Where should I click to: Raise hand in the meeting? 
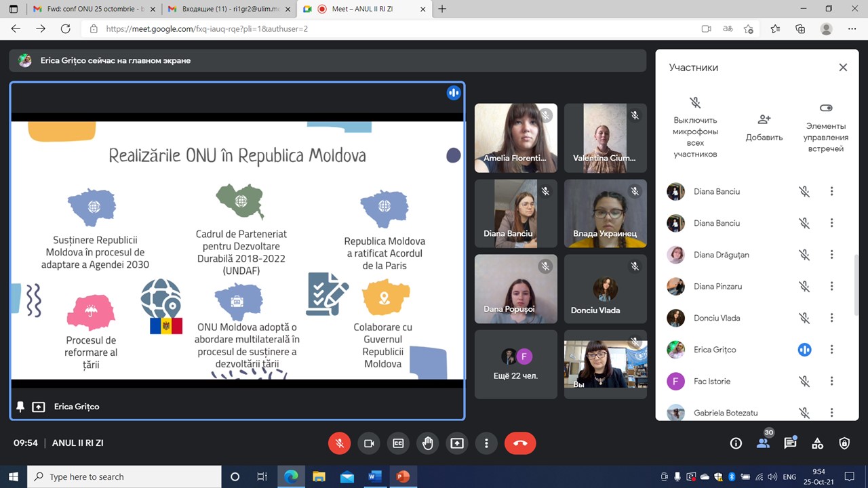[428, 443]
